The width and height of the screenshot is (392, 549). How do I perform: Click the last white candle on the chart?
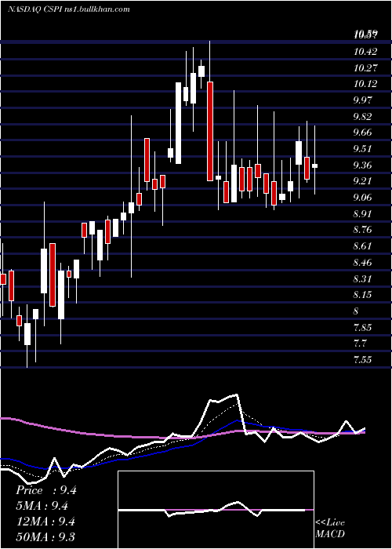[314, 165]
